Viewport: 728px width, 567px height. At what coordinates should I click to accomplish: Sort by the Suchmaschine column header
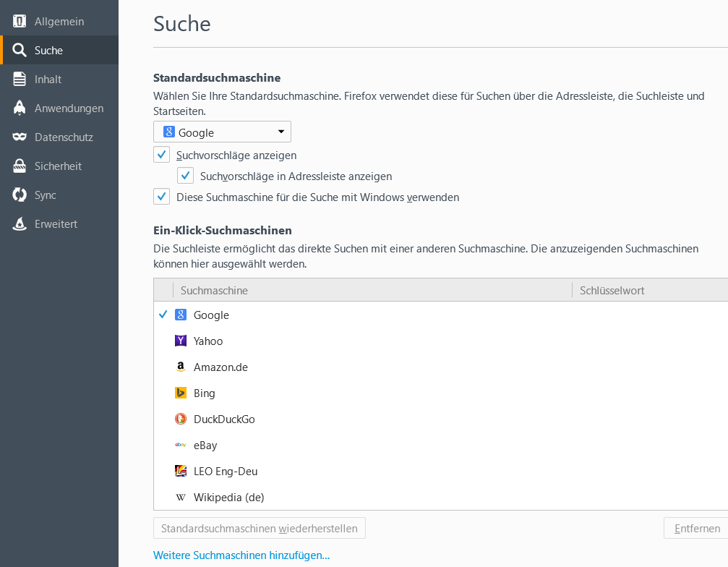coord(372,290)
